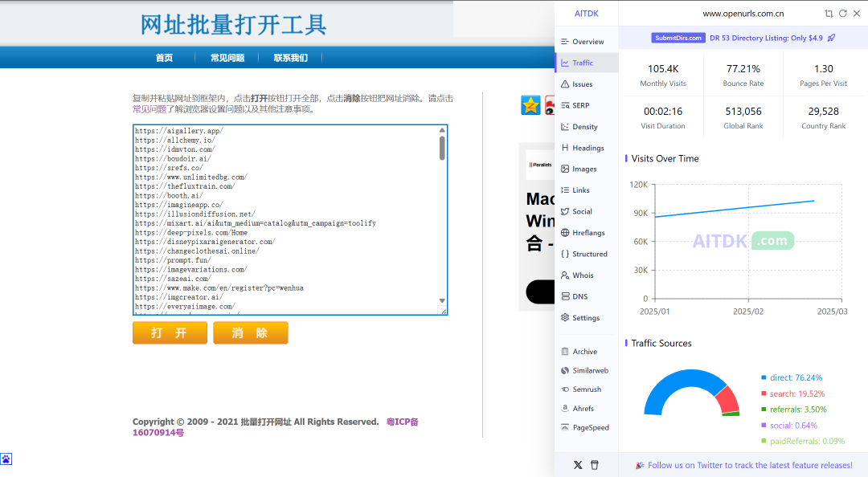Screen dimensions: 868x477
Task: Close the AITDK panel
Action: [857, 14]
